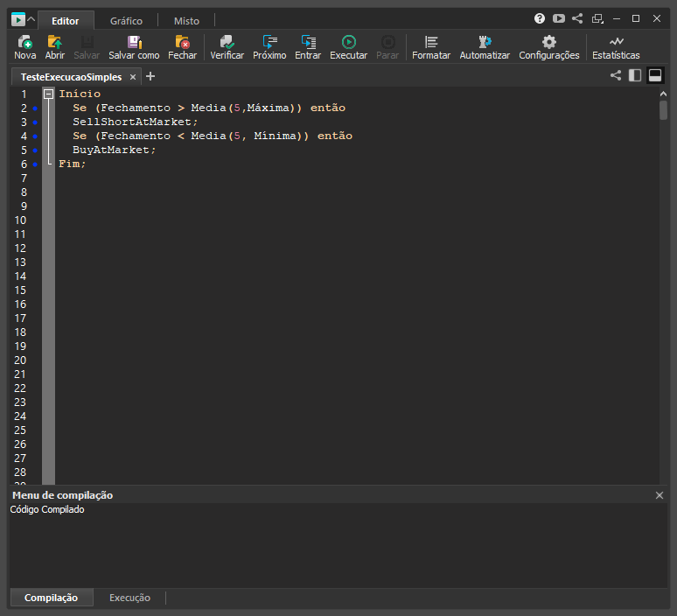Close the file with Fechar
677x616 pixels.
[182, 47]
